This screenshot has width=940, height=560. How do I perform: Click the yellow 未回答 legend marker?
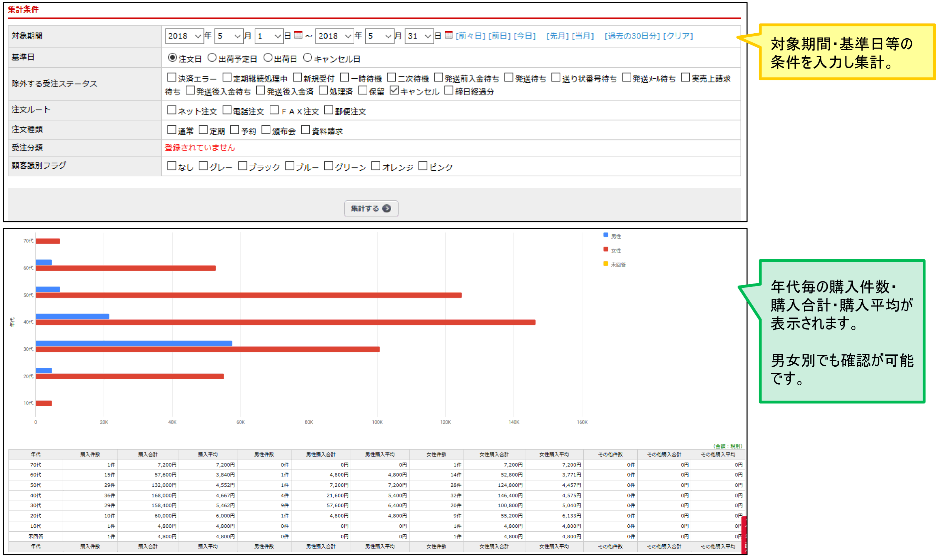coord(606,264)
